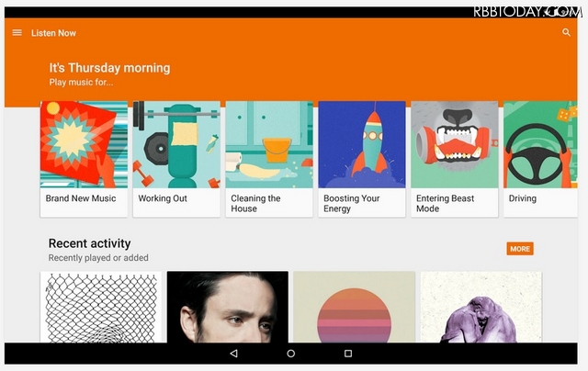Click the 'Listen Now' title
The image size is (588, 371).
coord(53,33)
